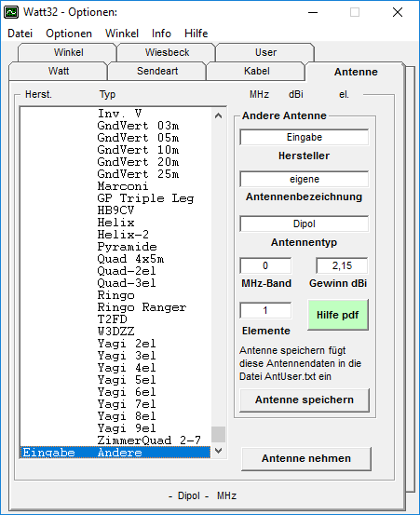Viewport: 420px width, 515px height.
Task: Select HB9CV in the antenna list
Action: tap(115, 210)
